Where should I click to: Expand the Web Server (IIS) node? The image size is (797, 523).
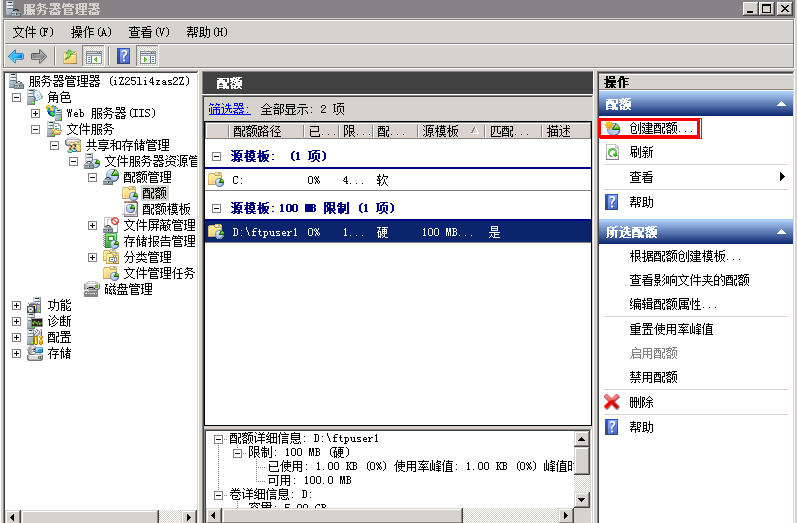point(36,114)
